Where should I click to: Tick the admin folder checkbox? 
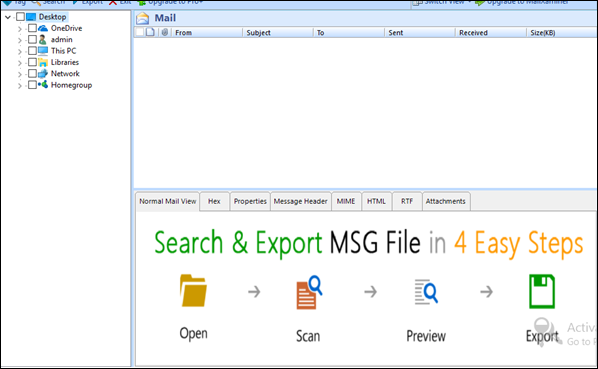[32, 40]
